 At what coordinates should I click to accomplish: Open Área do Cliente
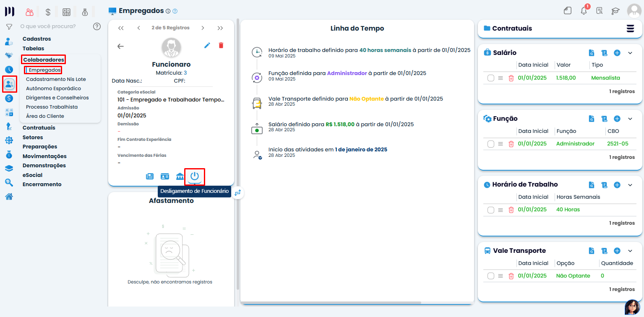point(45,116)
